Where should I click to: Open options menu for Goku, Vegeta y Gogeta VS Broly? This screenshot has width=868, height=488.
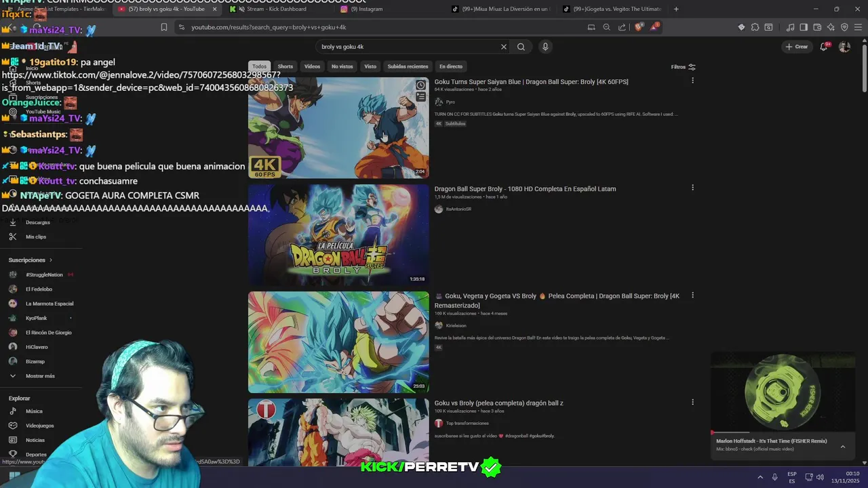point(692,296)
